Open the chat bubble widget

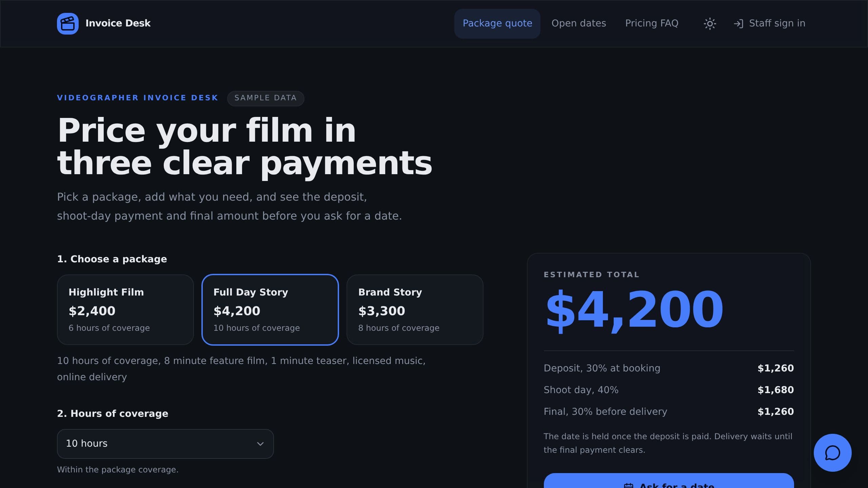[x=832, y=453]
